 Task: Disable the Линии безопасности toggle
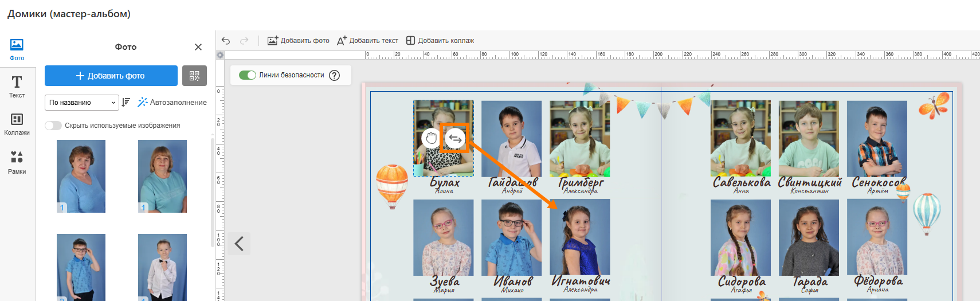(248, 75)
